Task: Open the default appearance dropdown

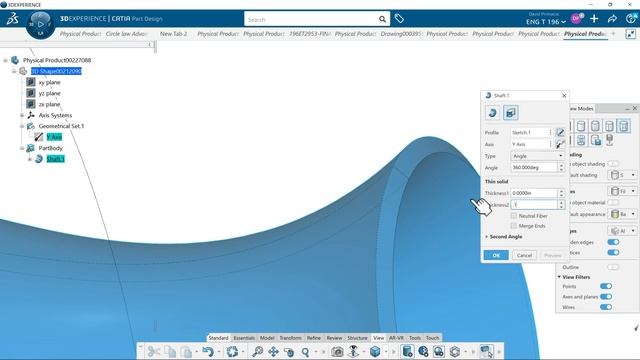Action: click(x=622, y=214)
